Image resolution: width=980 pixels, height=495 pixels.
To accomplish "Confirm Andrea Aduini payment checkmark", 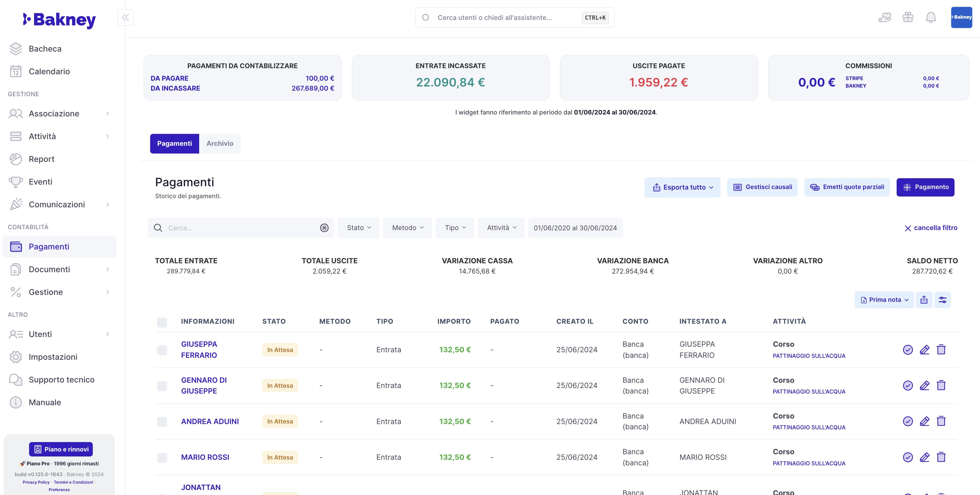I will click(x=908, y=421).
